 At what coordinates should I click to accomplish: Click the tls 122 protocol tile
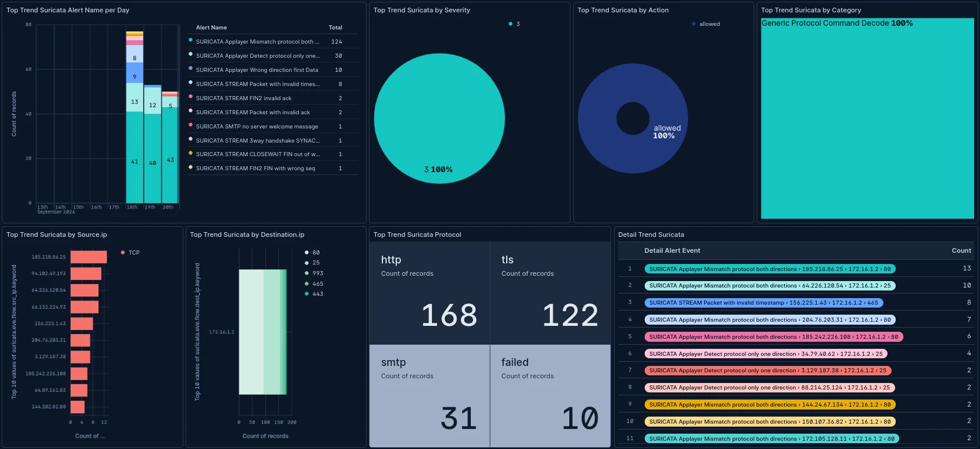coord(550,293)
